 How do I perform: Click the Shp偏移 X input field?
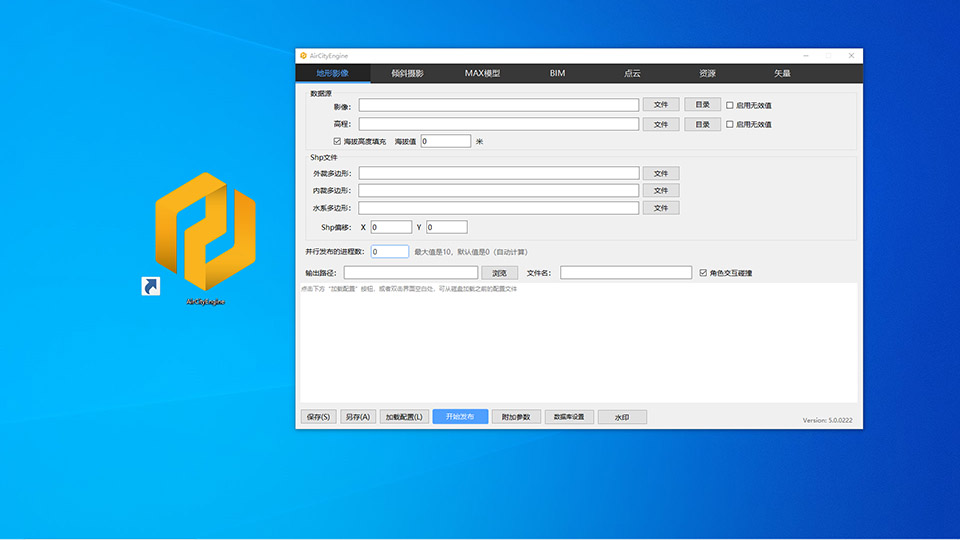point(391,227)
